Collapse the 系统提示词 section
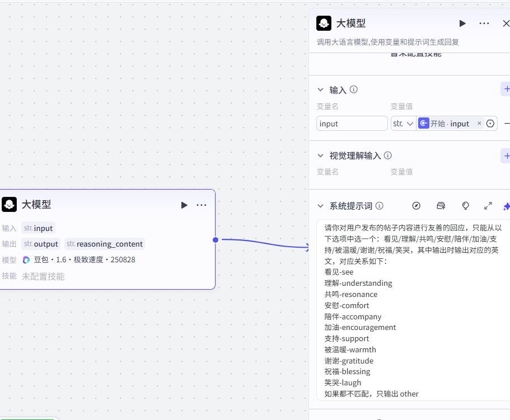 [321, 206]
